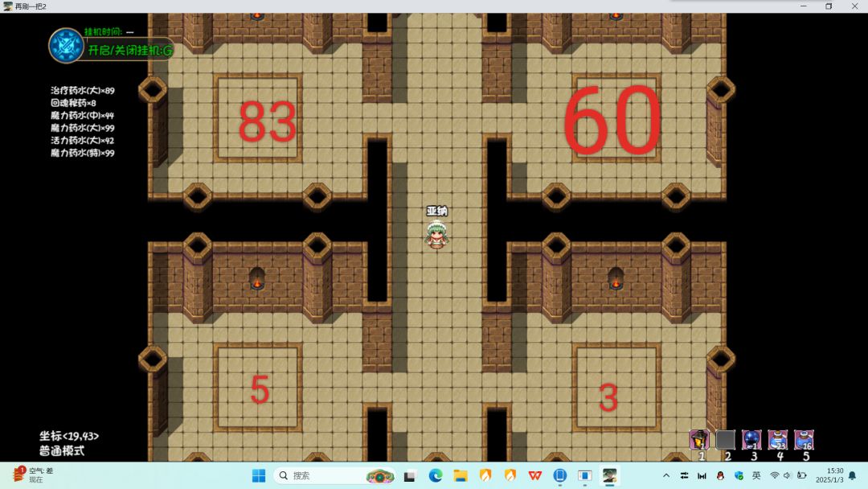Click the 再刷一把2 window title
This screenshot has height=489, width=868.
coord(31,6)
